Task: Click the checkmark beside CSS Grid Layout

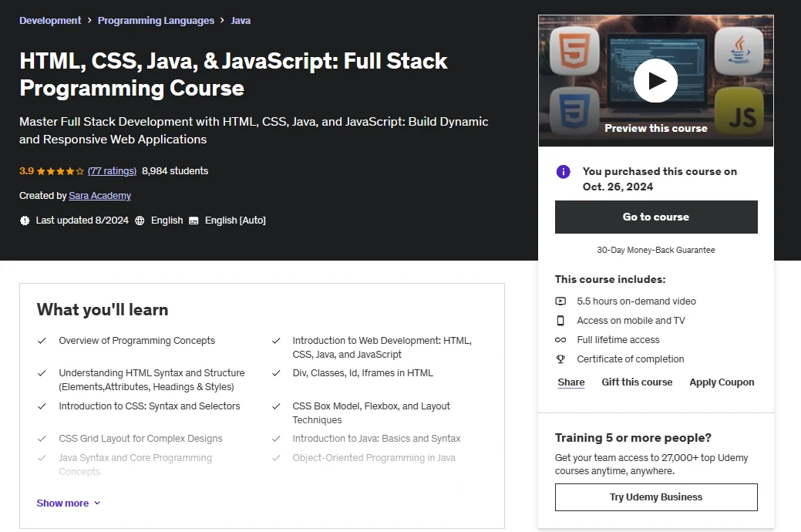Action: [42, 439]
